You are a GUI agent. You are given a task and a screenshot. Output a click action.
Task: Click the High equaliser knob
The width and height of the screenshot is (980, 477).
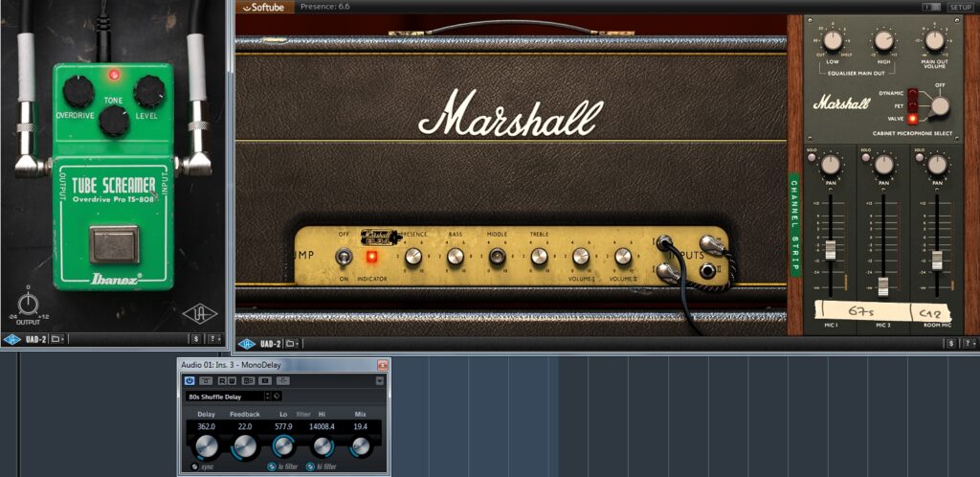(883, 40)
